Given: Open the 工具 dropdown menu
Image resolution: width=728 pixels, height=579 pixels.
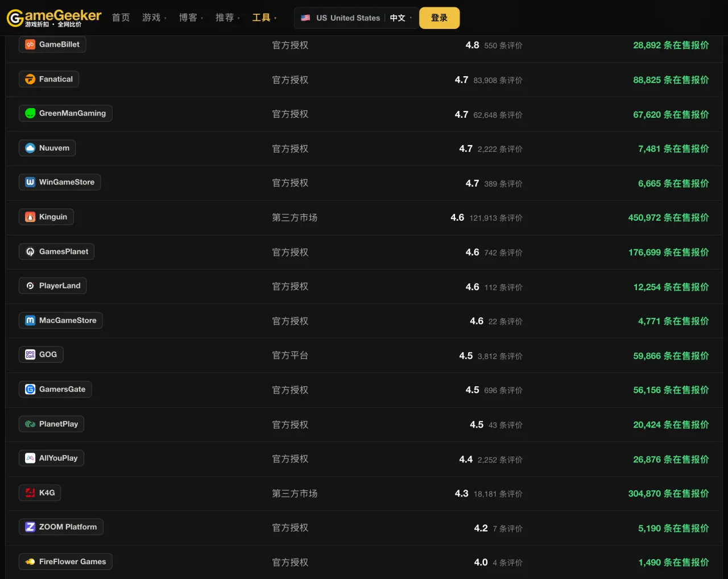Looking at the screenshot, I should pyautogui.click(x=264, y=18).
